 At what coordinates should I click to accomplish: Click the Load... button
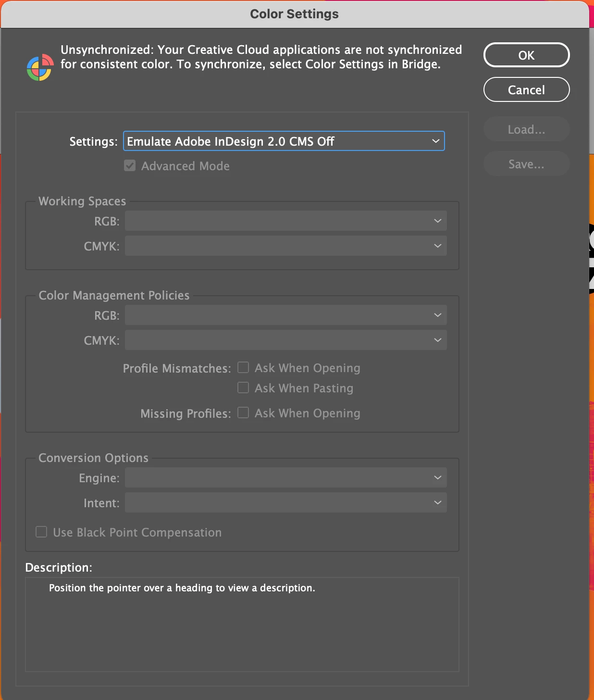coord(526,129)
